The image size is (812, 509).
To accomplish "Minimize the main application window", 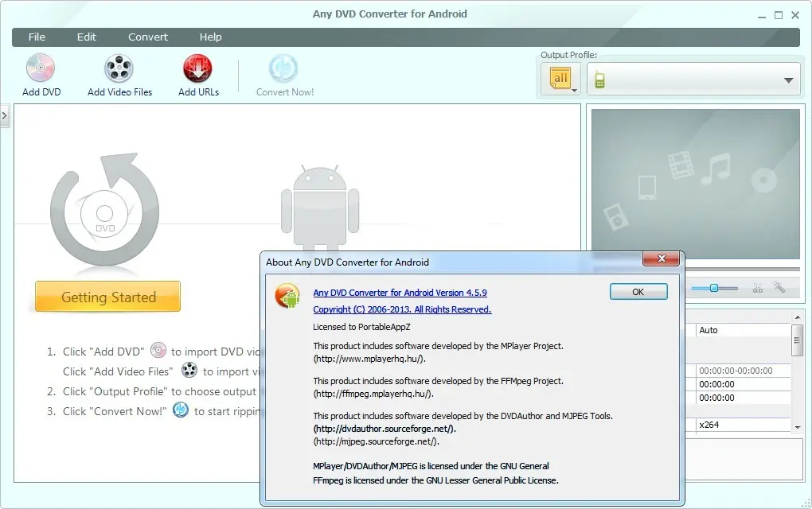I will click(x=761, y=16).
